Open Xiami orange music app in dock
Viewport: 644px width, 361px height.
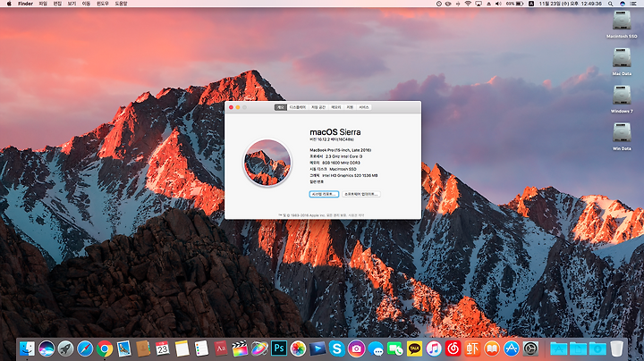click(472, 348)
